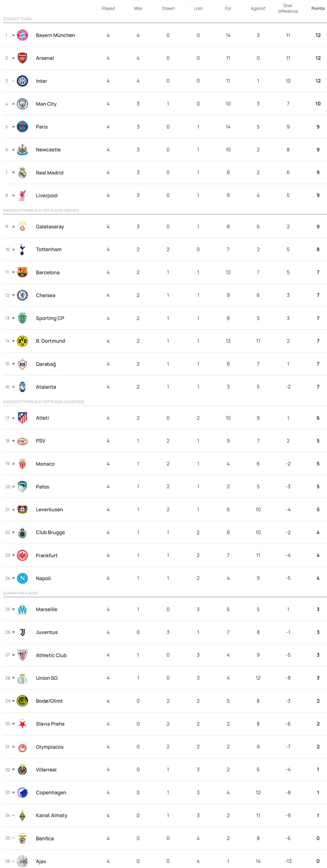The height and width of the screenshot is (868, 327).
Task: Click the Ajax club crest
Action: click(x=22, y=861)
